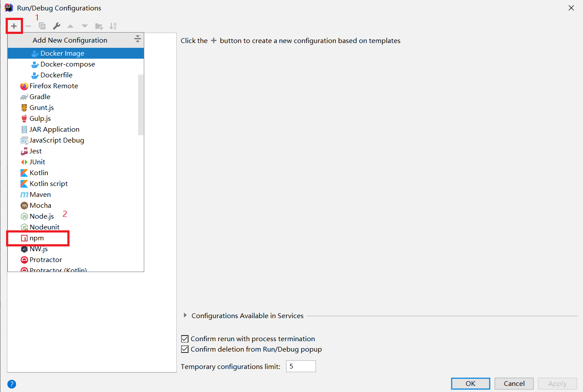
Task: Click the Firefox Remote fox icon
Action: click(x=24, y=86)
